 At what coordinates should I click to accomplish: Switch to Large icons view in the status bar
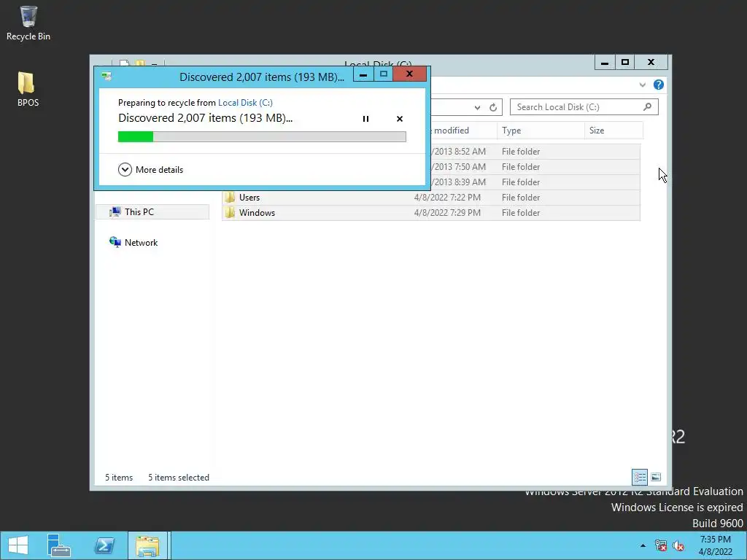(656, 477)
